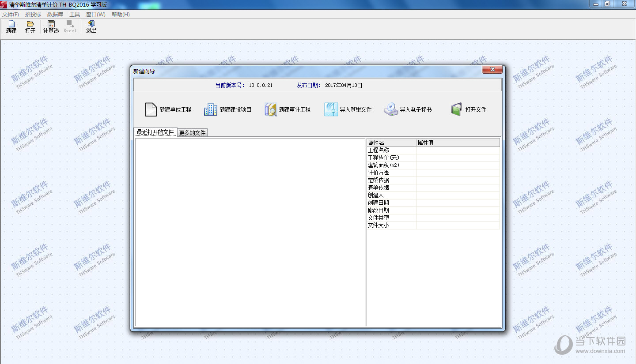Minimize the main application window
Viewport: 636px width, 364px height.
(x=596, y=4)
